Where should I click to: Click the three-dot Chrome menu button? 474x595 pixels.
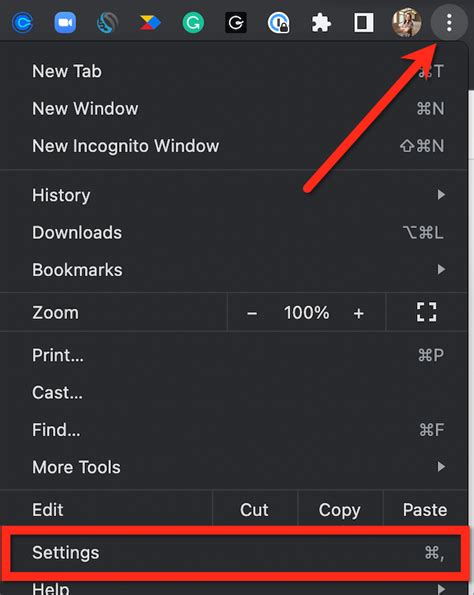click(x=449, y=23)
